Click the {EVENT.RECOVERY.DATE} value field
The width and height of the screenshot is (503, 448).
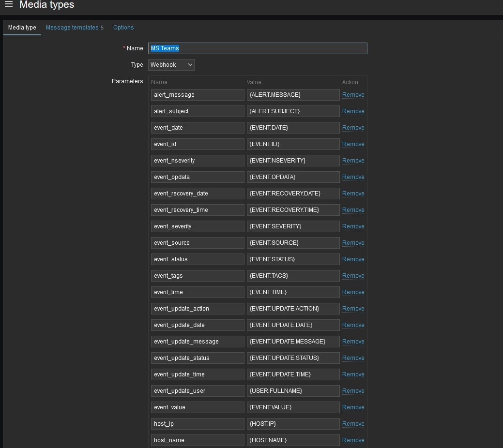click(x=293, y=194)
